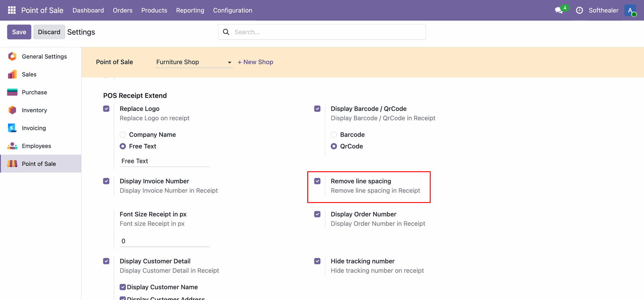Toggle Hide tracking number checkbox
The width and height of the screenshot is (644, 300).
[x=317, y=261]
